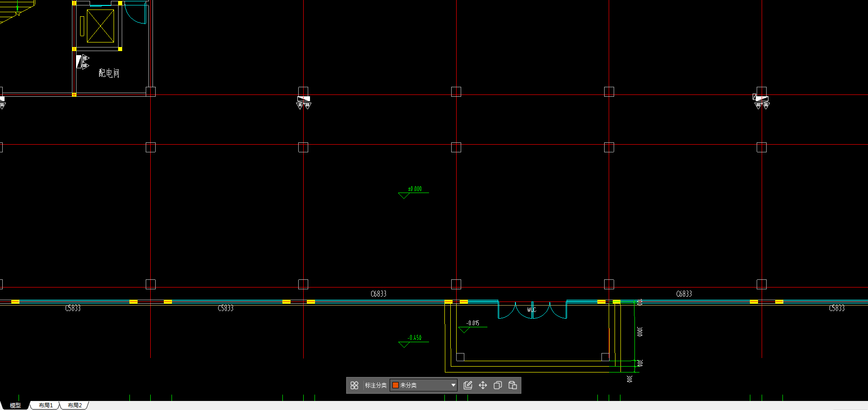Click the ±0.000 elevation label
Screen dimensions: 868x410
click(x=415, y=189)
